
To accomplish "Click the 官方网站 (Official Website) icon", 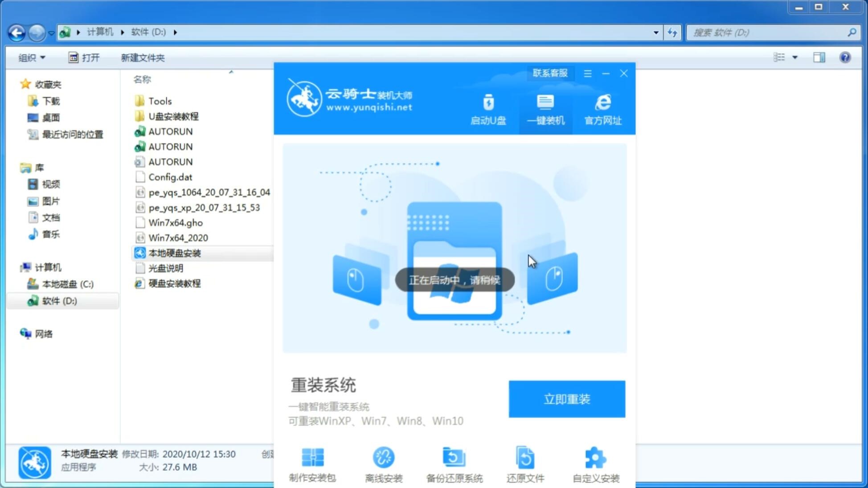I will pos(602,109).
